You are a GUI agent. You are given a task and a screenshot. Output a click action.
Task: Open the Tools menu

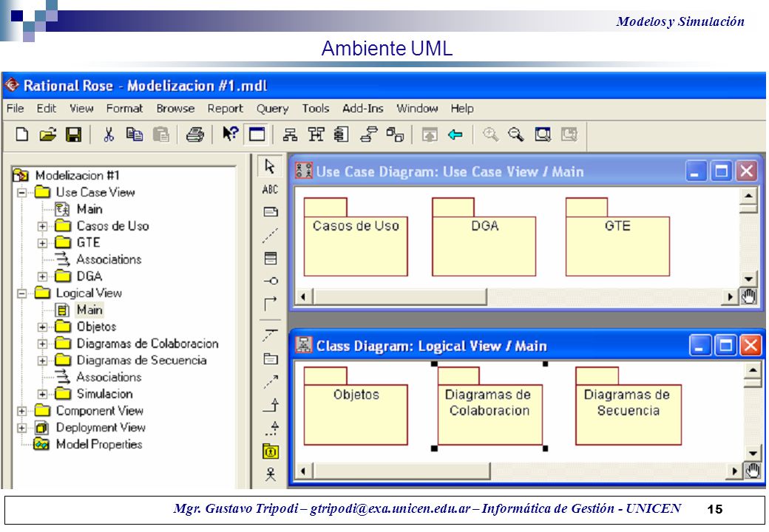pos(315,109)
